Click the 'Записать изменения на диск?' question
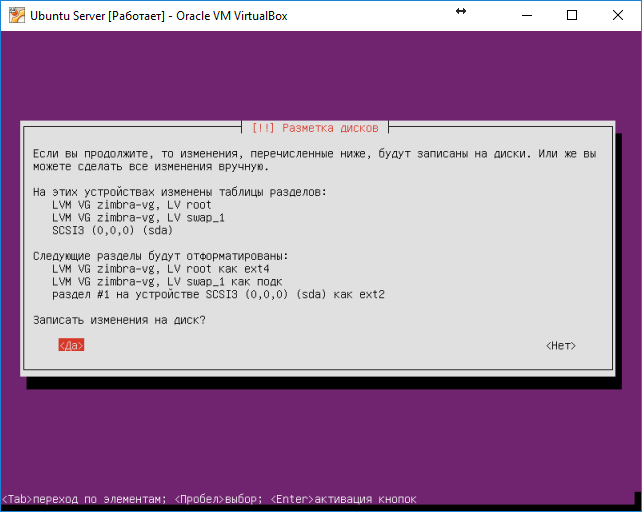 tap(119, 320)
